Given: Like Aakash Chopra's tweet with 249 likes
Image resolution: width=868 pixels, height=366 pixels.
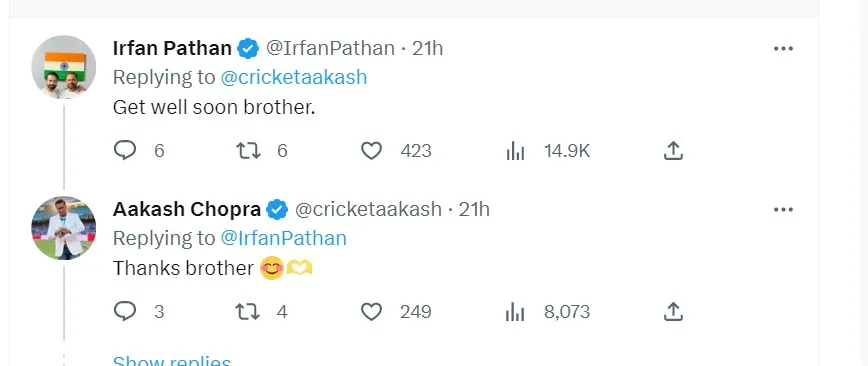Looking at the screenshot, I should coord(371,312).
